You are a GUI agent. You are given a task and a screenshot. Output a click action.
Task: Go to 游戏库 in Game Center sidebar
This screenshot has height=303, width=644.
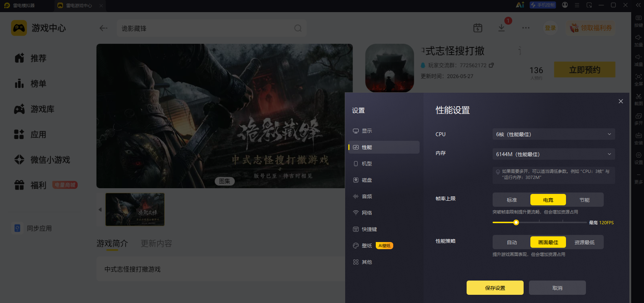(x=34, y=109)
